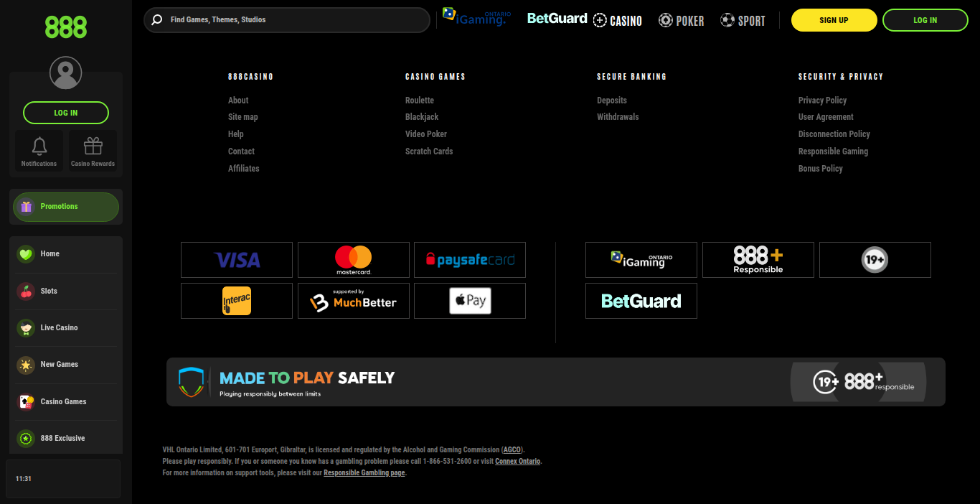Click the 888 logo in sidebar
The height and width of the screenshot is (504, 980).
pos(66,27)
